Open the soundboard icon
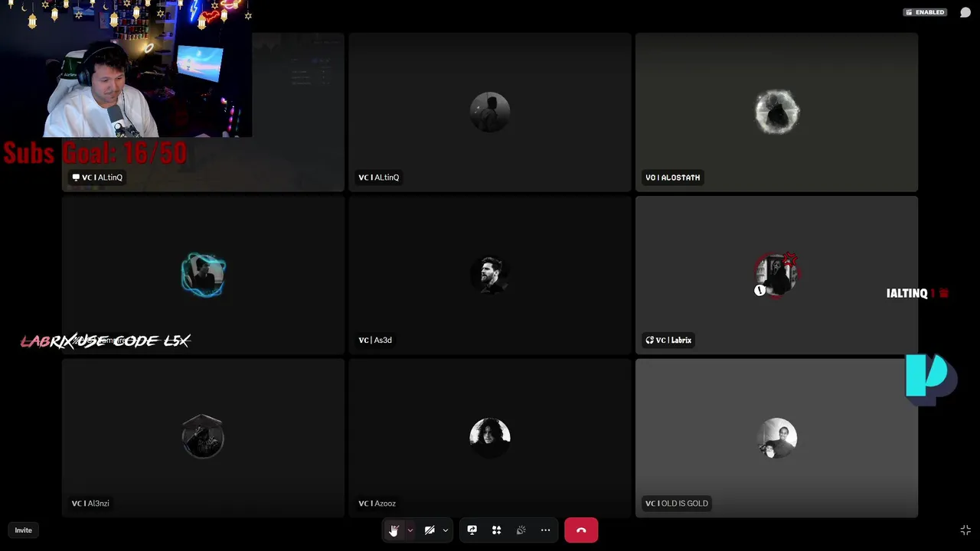The image size is (980, 551). click(521, 530)
